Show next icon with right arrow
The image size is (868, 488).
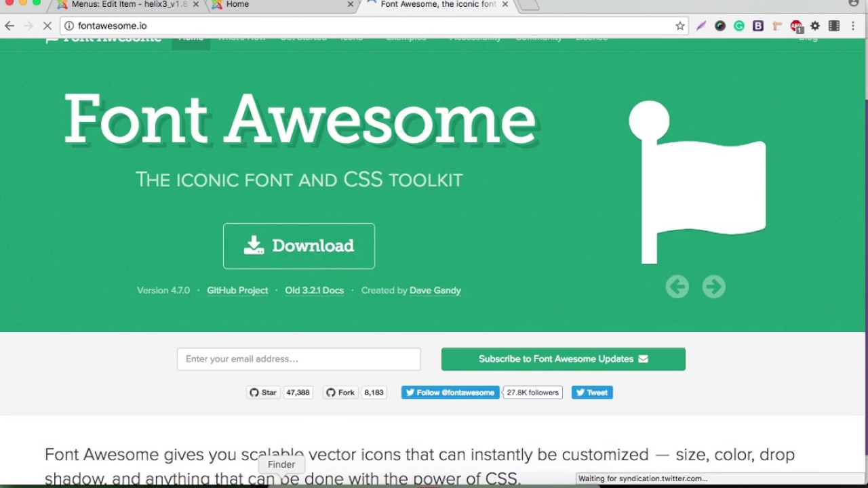click(713, 287)
